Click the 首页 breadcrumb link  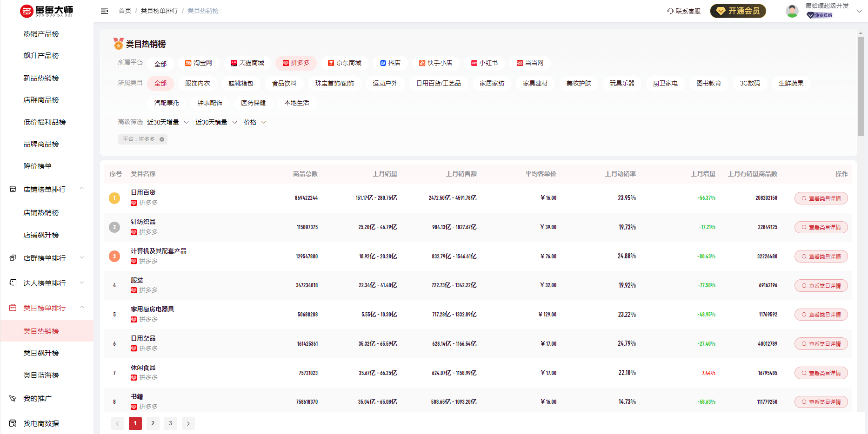coord(125,11)
